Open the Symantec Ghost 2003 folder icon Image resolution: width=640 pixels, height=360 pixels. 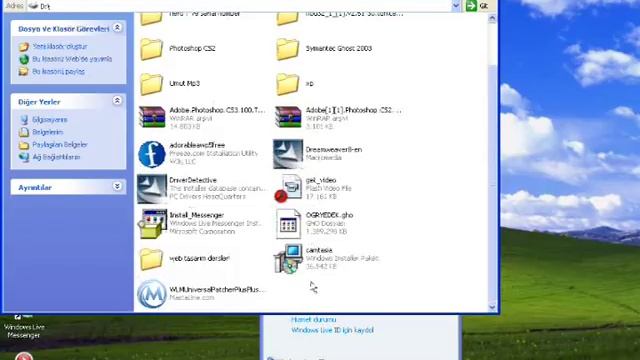pyautogui.click(x=287, y=49)
